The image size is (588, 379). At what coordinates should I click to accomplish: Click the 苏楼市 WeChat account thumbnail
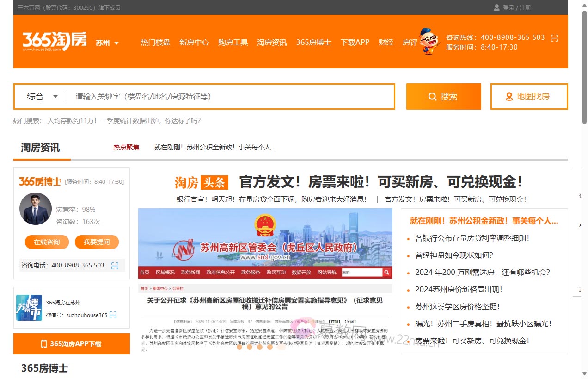point(29,308)
